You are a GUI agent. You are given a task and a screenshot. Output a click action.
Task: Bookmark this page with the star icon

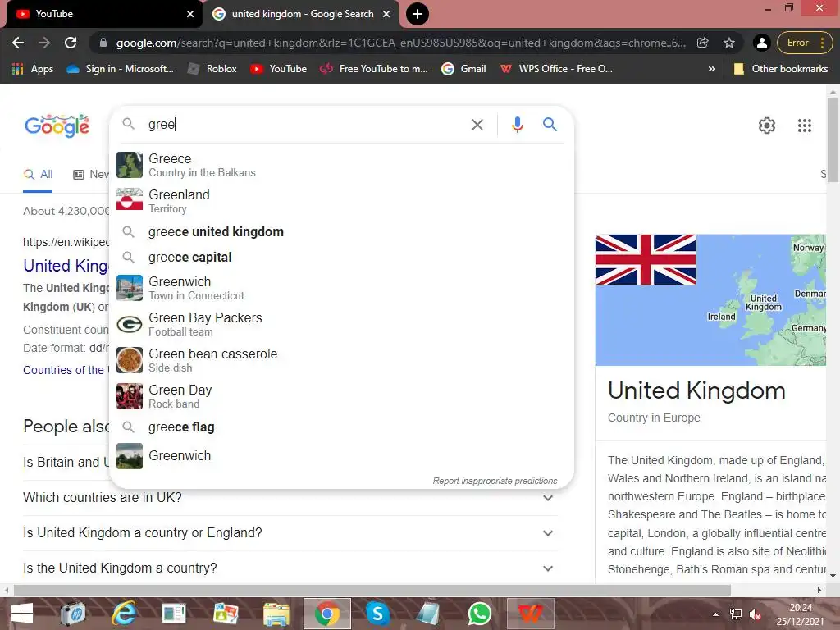(x=729, y=43)
